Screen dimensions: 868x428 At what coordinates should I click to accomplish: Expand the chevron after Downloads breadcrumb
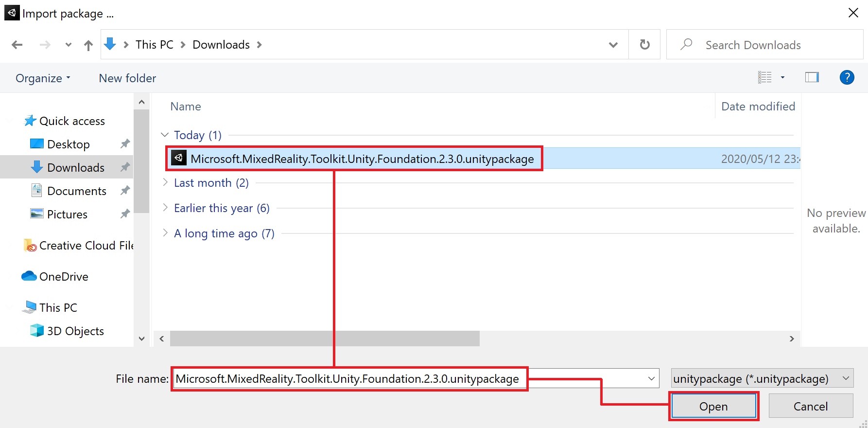260,45
